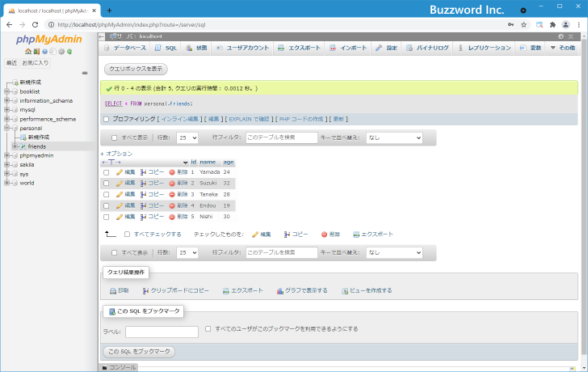Click the log out icon beside home
Image resolution: width=588 pixels, height=372 pixels.
tap(36, 52)
